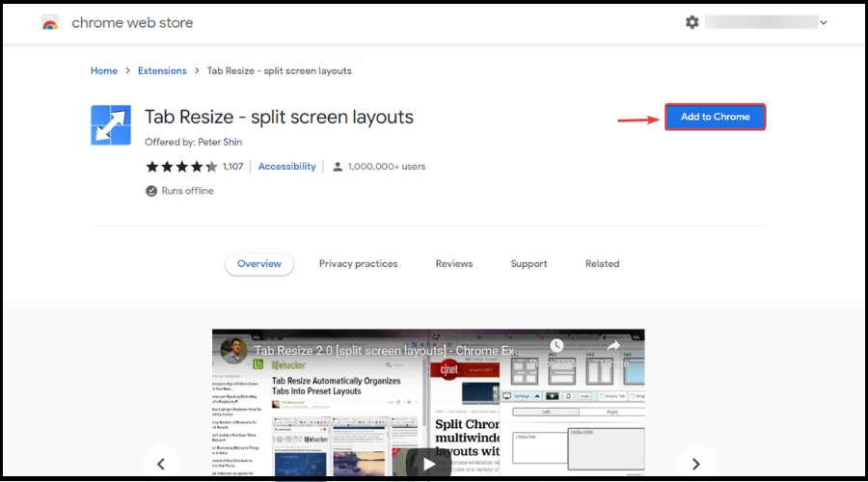Open the Support tab
This screenshot has height=482, width=868.
click(529, 264)
